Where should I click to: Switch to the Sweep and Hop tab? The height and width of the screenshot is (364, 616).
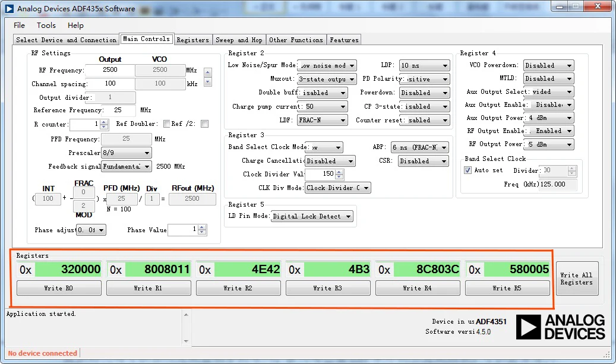[239, 40]
